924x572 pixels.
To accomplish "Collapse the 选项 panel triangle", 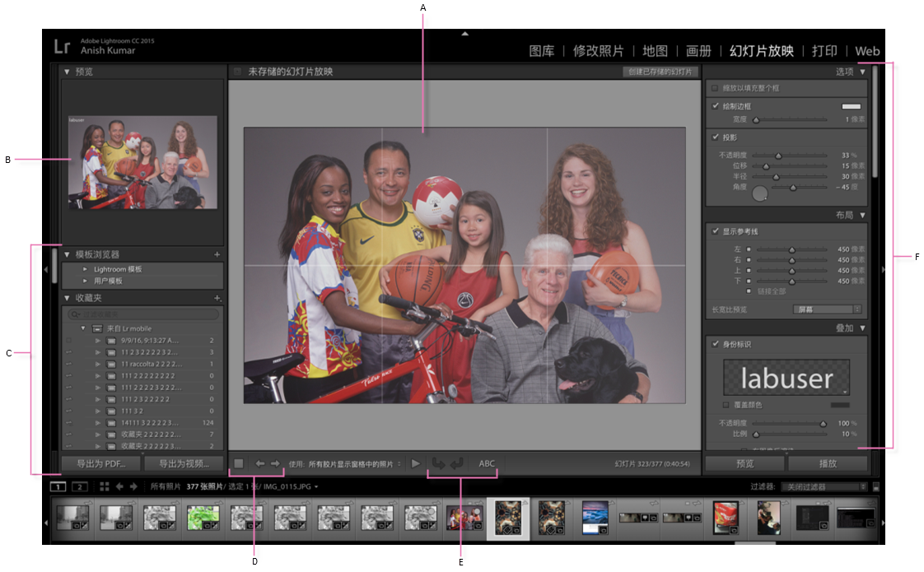I will [863, 72].
